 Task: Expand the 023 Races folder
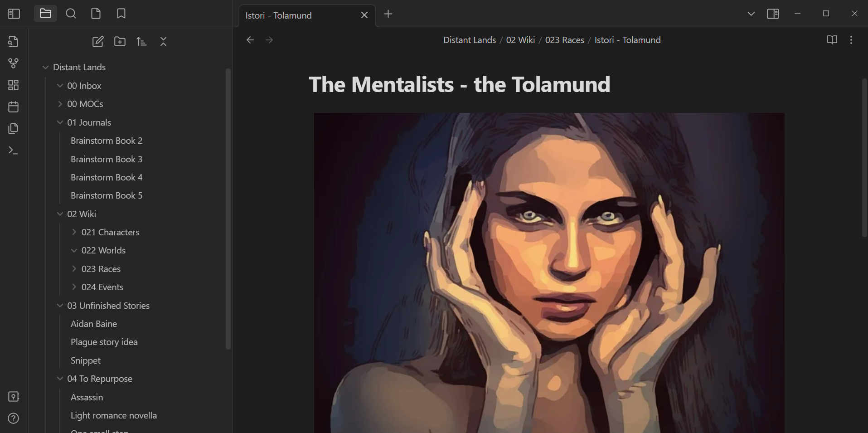pyautogui.click(x=101, y=269)
